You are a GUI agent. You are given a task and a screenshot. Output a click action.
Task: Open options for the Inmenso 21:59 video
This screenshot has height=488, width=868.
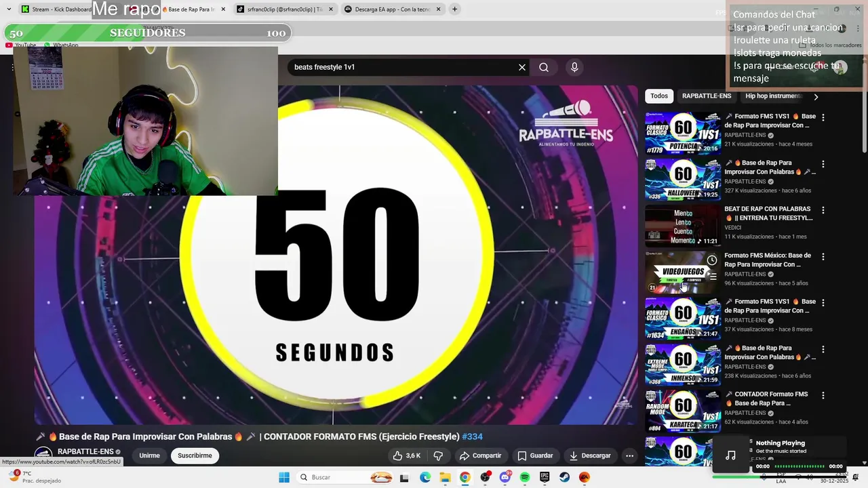point(823,349)
